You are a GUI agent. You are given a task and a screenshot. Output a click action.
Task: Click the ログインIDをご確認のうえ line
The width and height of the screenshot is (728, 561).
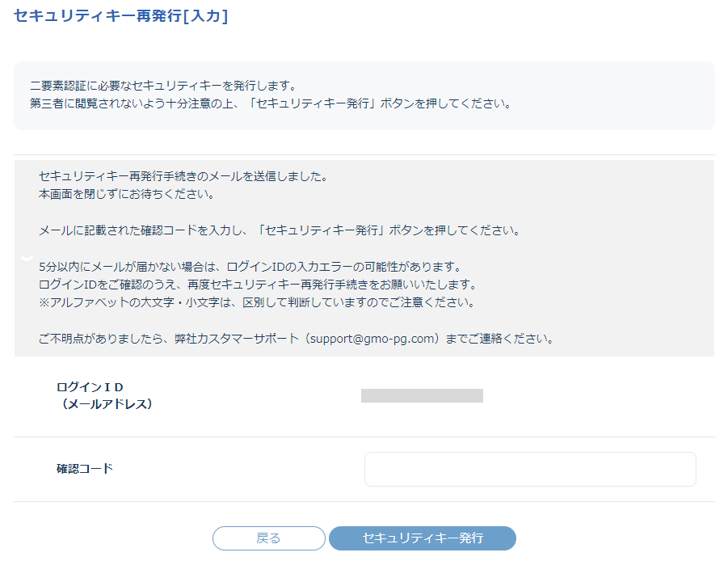258,285
